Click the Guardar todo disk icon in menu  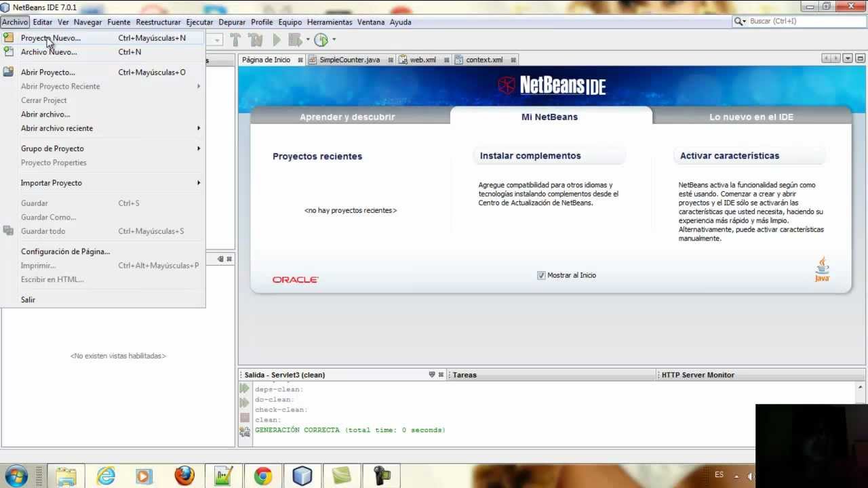click(8, 231)
